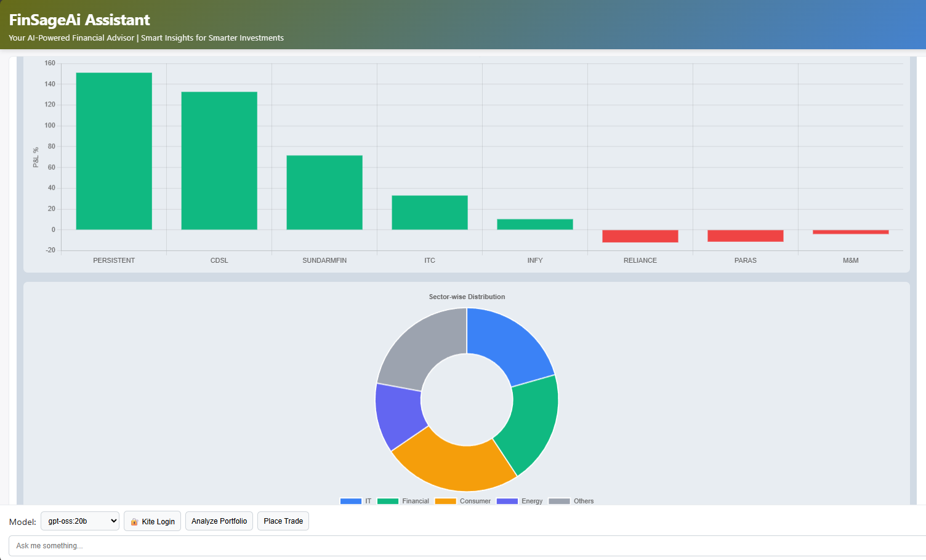
Task: Select the blue IT slice of the donut chart
Action: click(x=511, y=338)
